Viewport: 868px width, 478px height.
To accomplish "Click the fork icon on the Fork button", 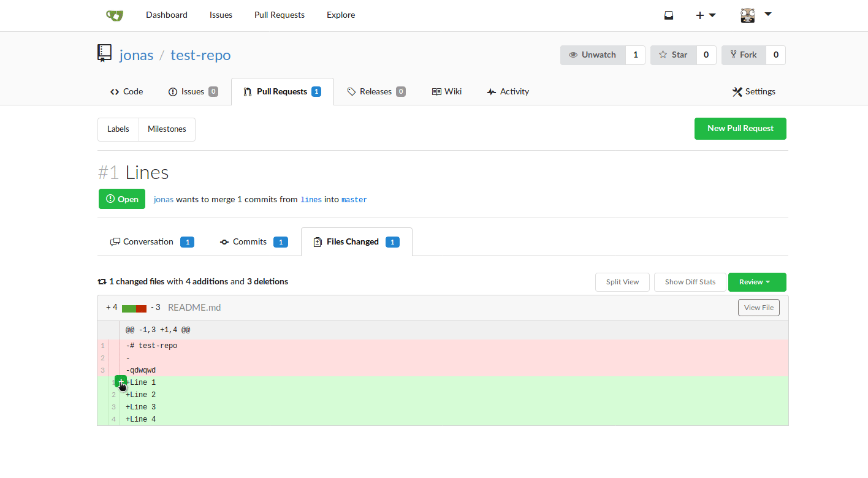I will [733, 55].
